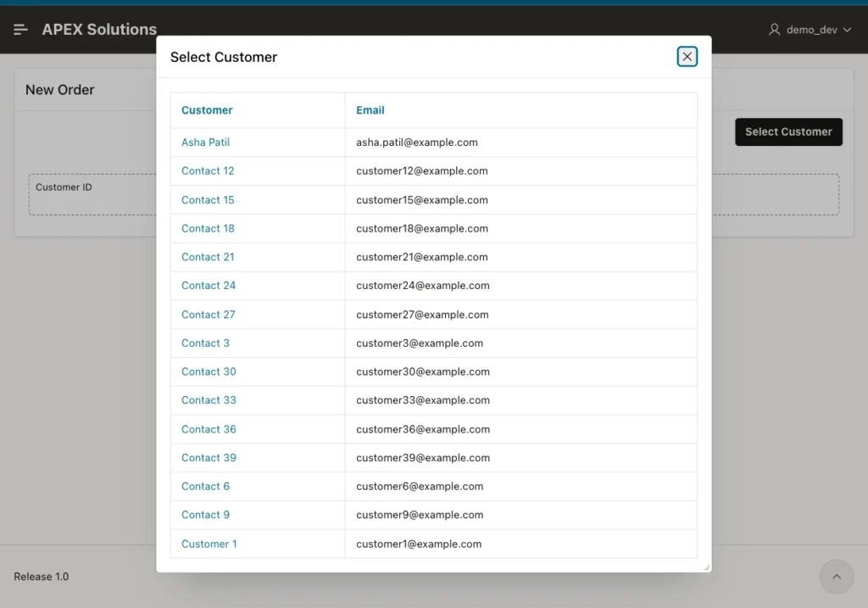This screenshot has width=868, height=608.
Task: Close the Select Customer dialog
Action: tap(687, 57)
